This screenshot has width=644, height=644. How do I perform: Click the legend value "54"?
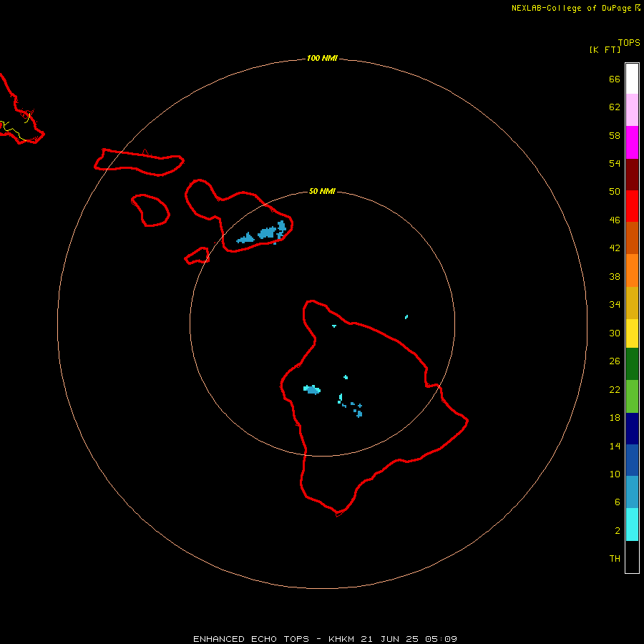[x=615, y=163]
